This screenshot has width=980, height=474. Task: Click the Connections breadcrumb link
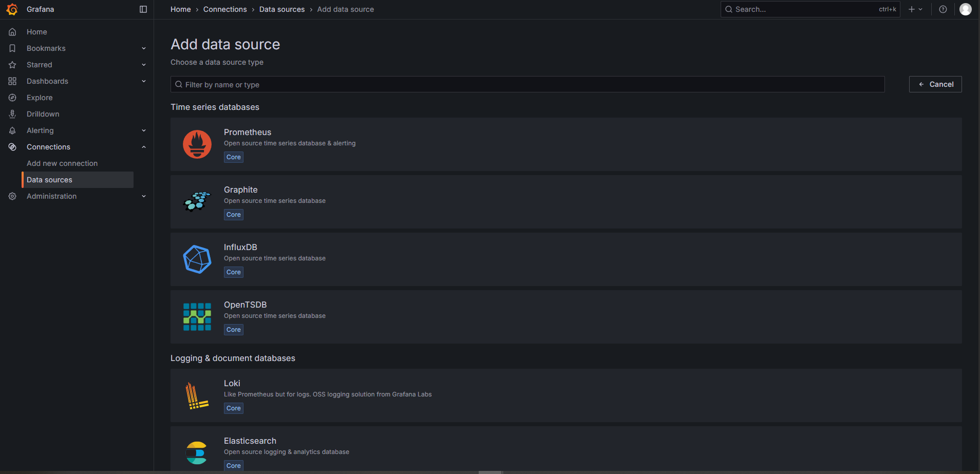225,9
